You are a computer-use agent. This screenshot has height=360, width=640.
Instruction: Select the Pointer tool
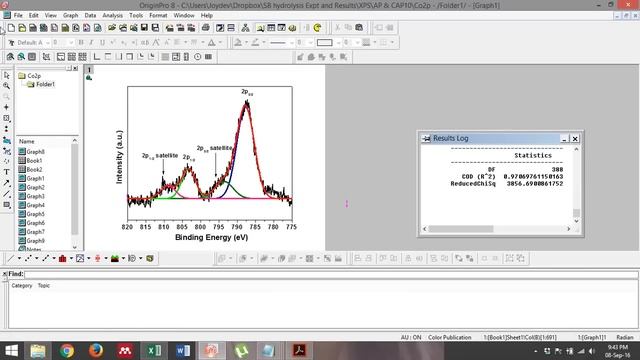click(x=7, y=76)
